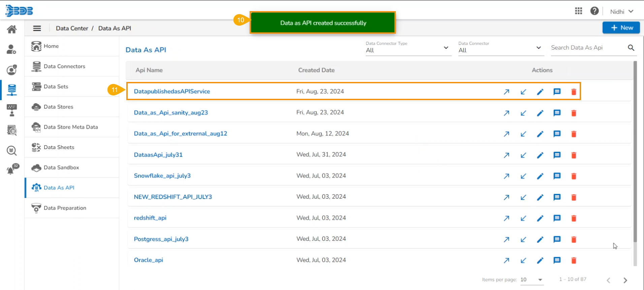Edit the Snowflake_api_july3 entry with pencil icon
Viewport: 644px width, 290px height.
click(x=540, y=176)
